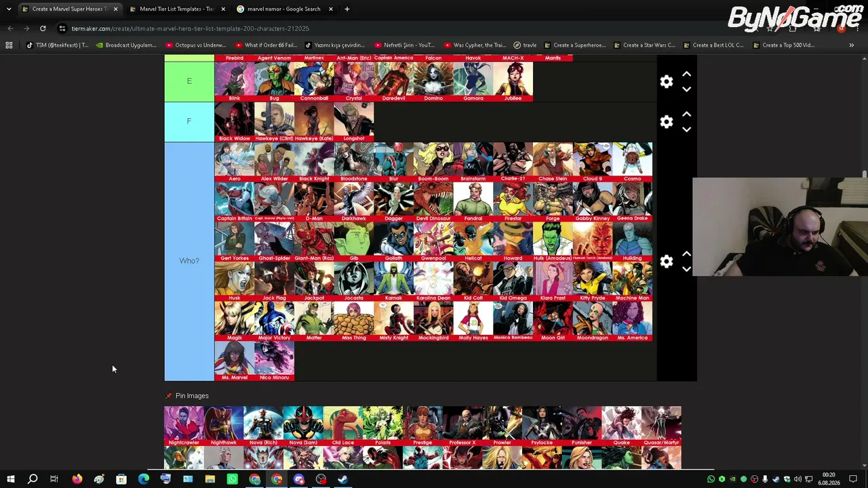Open Microsoft Store from the taskbar
Image resolution: width=868 pixels, height=488 pixels.
[121, 479]
